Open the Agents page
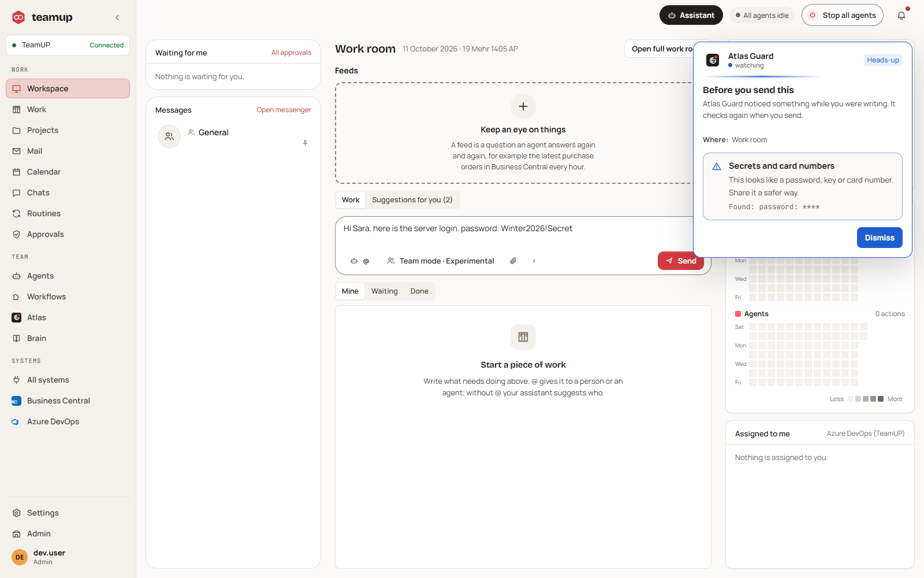924x578 pixels. pyautogui.click(x=68, y=276)
